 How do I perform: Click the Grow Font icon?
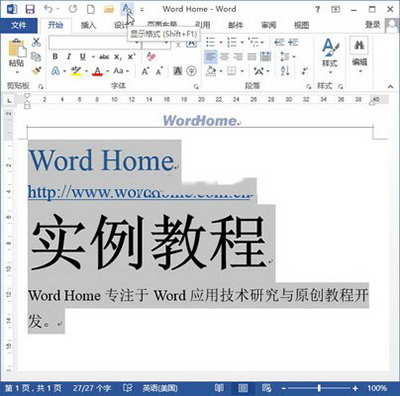(x=145, y=71)
